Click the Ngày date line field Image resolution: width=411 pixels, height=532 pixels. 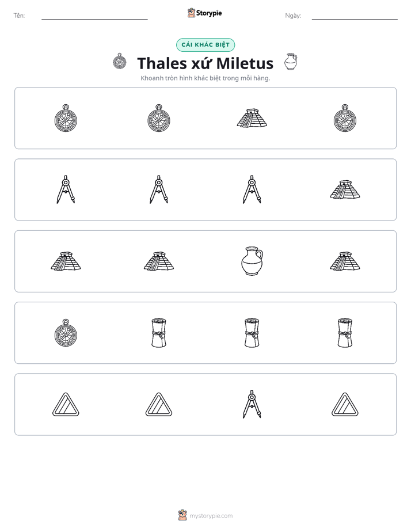coord(355,16)
